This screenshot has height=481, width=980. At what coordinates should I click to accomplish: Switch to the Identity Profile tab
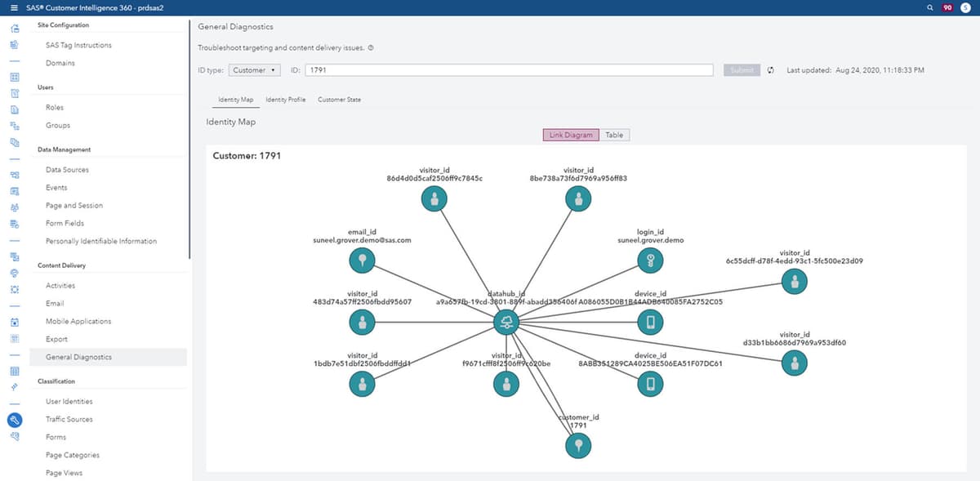286,100
